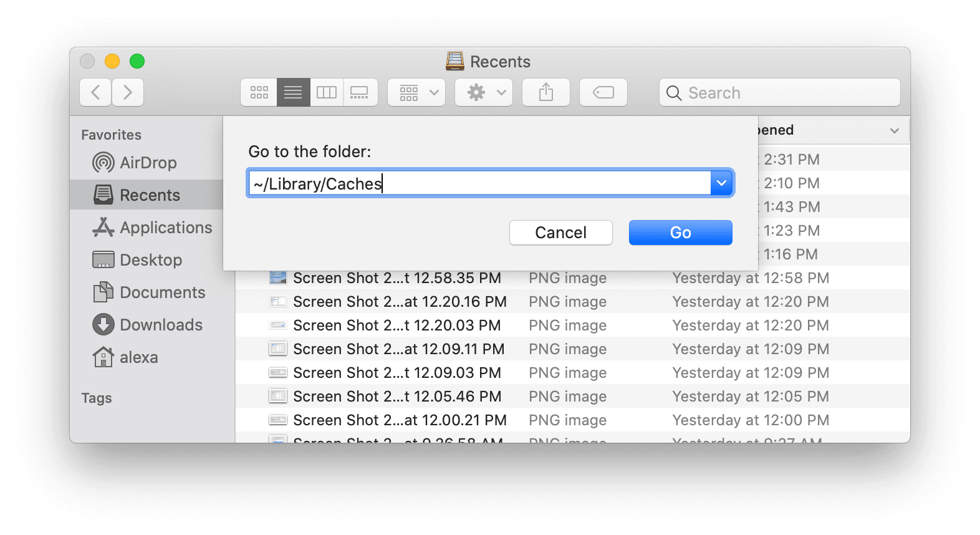
Task: Click the Search field
Action: (x=780, y=93)
